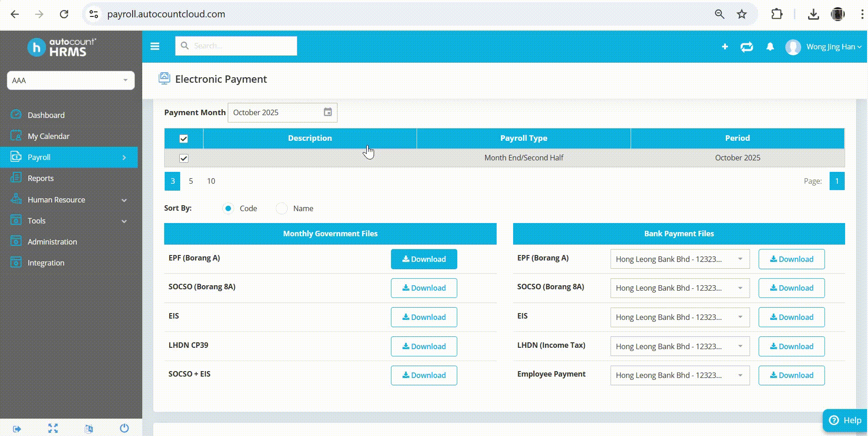Click the power icon at sidebar bottom

124,428
